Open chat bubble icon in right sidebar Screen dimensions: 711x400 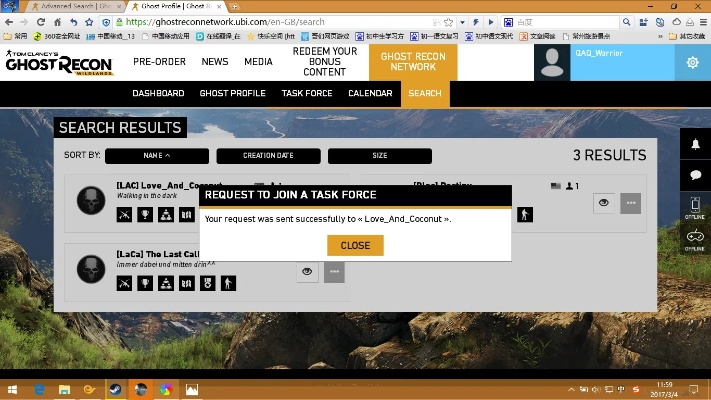click(x=695, y=174)
